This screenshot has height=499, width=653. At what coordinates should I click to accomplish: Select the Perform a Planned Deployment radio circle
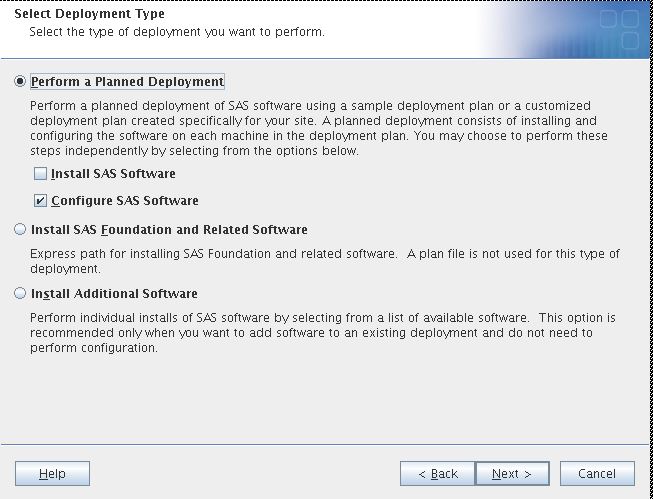coord(20,82)
